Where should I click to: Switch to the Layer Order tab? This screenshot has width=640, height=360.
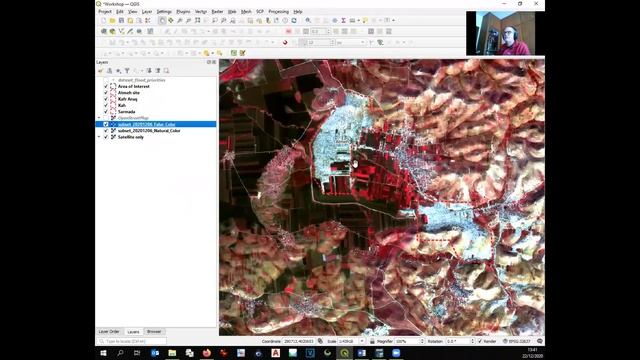[x=109, y=332]
